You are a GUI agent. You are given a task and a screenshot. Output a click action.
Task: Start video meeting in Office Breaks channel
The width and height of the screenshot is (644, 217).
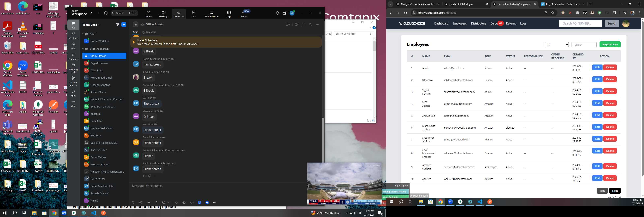[296, 25]
